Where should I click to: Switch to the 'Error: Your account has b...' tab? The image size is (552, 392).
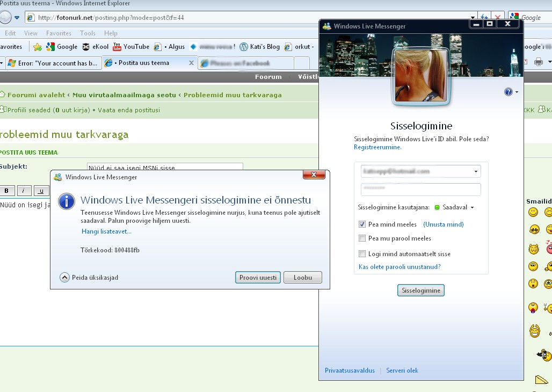(x=53, y=63)
